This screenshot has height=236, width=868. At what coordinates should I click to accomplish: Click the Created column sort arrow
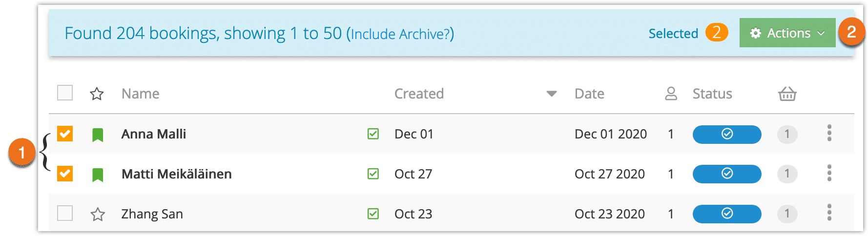click(552, 94)
